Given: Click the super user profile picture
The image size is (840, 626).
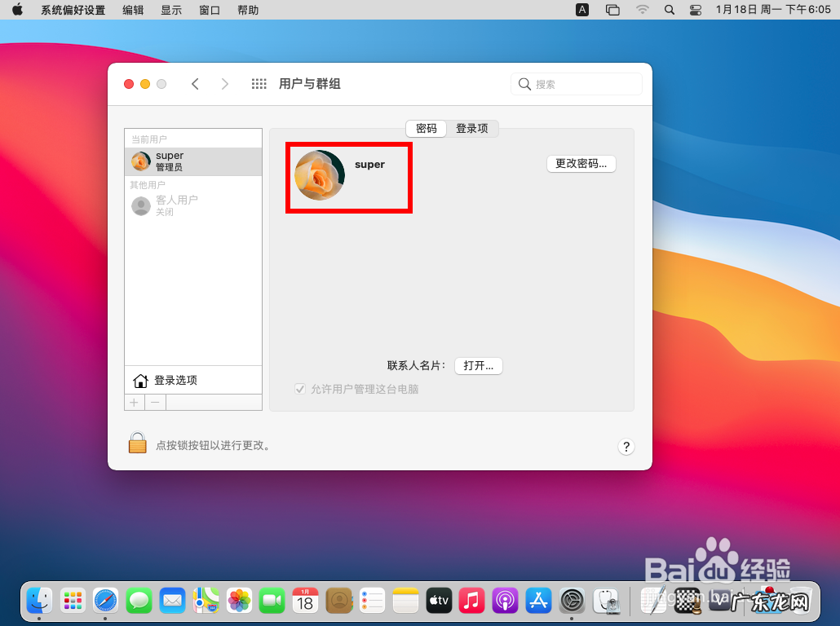Looking at the screenshot, I should pyautogui.click(x=319, y=177).
